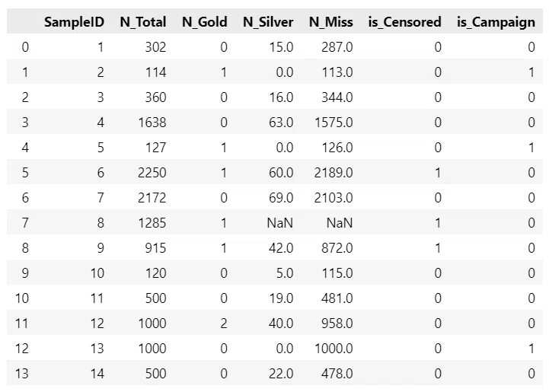
Task: Select the NaN cell under N_Silver
Action: pos(279,223)
